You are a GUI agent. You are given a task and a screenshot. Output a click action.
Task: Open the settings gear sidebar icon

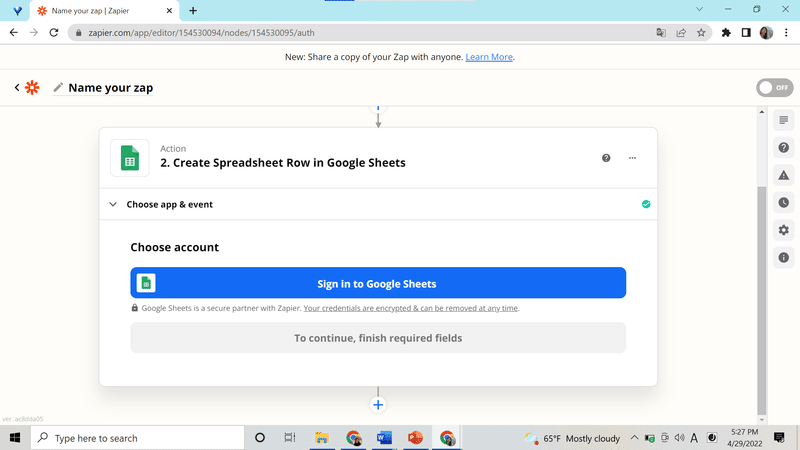(784, 230)
